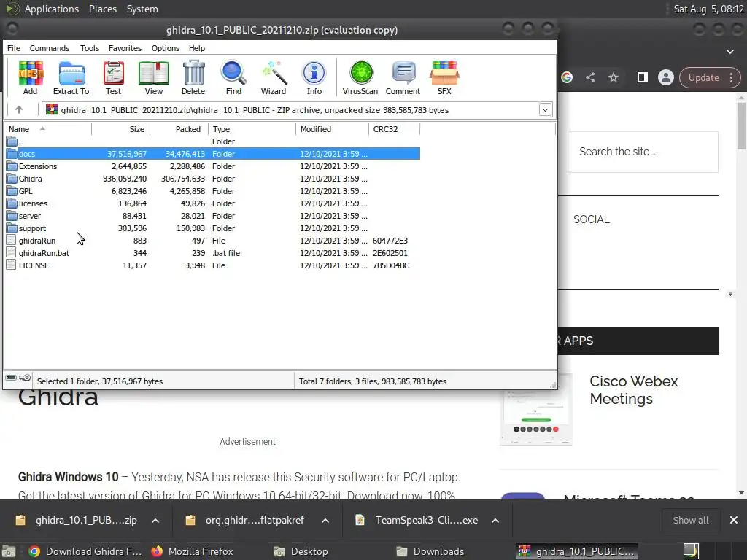Open the Find magnifier tool
The width and height of the screenshot is (747, 560).
(x=233, y=77)
